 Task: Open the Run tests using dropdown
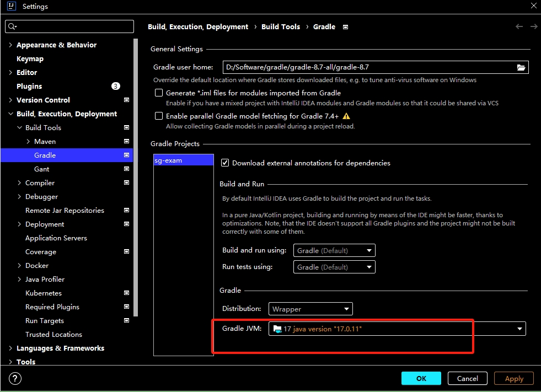coord(334,267)
